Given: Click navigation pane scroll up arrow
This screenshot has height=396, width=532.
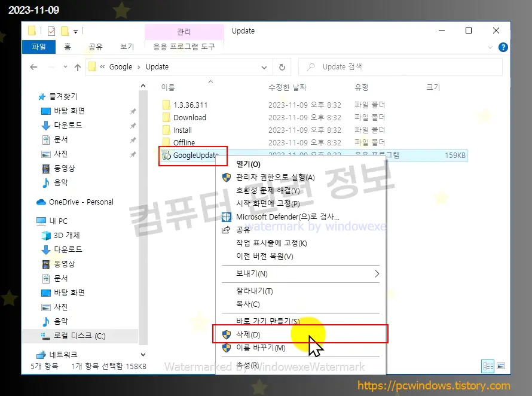Looking at the screenshot, I should pos(143,86).
